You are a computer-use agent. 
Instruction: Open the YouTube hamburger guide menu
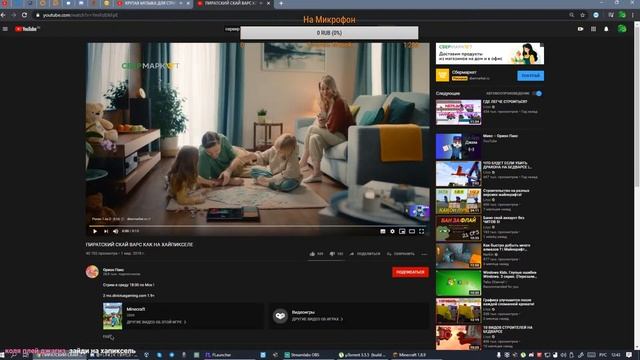5,29
